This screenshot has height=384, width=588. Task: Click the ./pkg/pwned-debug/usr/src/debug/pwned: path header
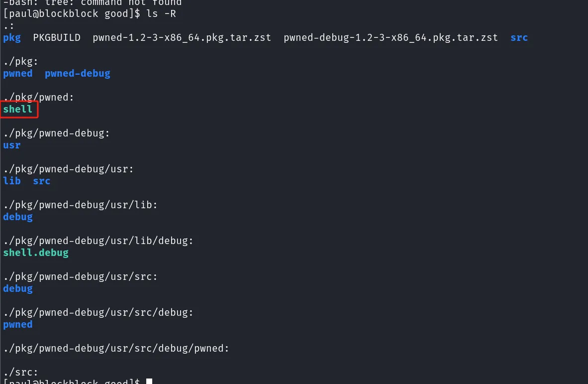click(x=116, y=348)
